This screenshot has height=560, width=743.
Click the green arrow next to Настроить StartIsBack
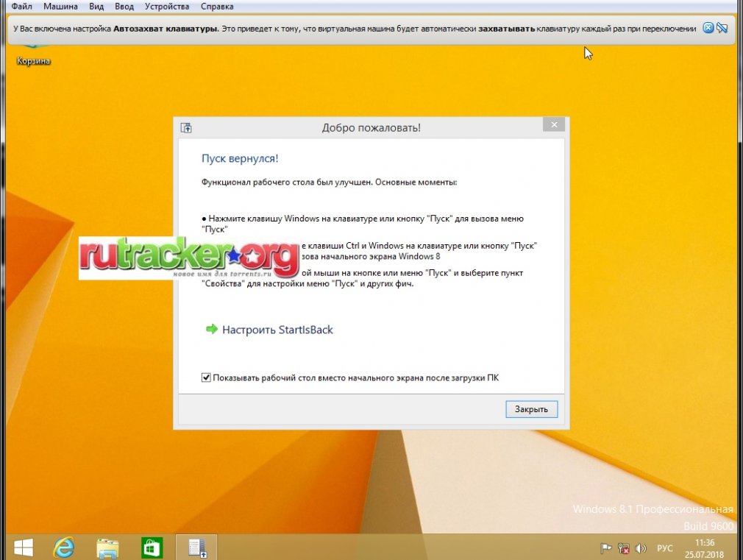[x=212, y=329]
